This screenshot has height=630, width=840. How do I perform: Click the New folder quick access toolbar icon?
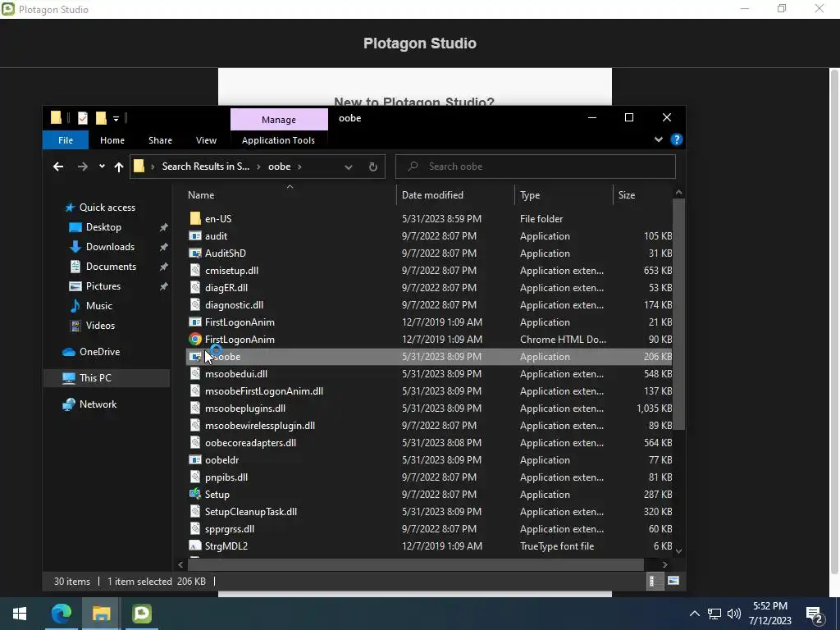101,118
